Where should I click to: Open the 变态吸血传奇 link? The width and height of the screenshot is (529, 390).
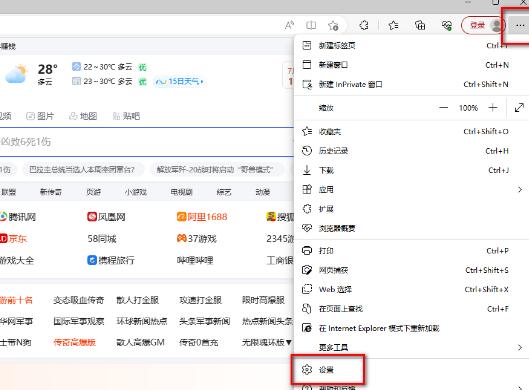point(79,300)
